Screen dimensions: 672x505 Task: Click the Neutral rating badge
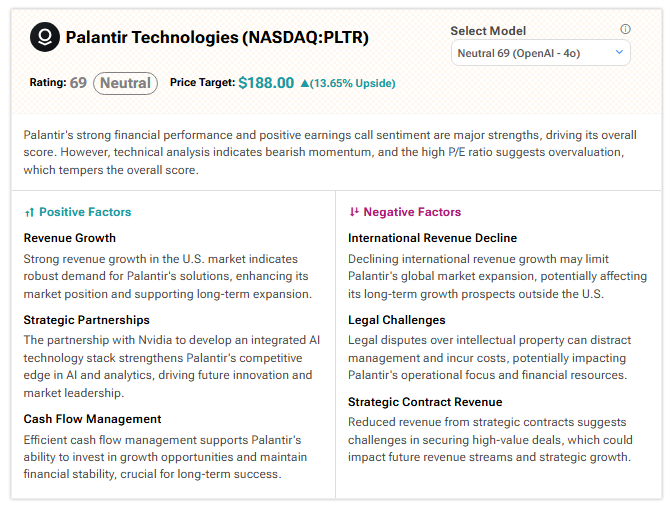pyautogui.click(x=125, y=83)
